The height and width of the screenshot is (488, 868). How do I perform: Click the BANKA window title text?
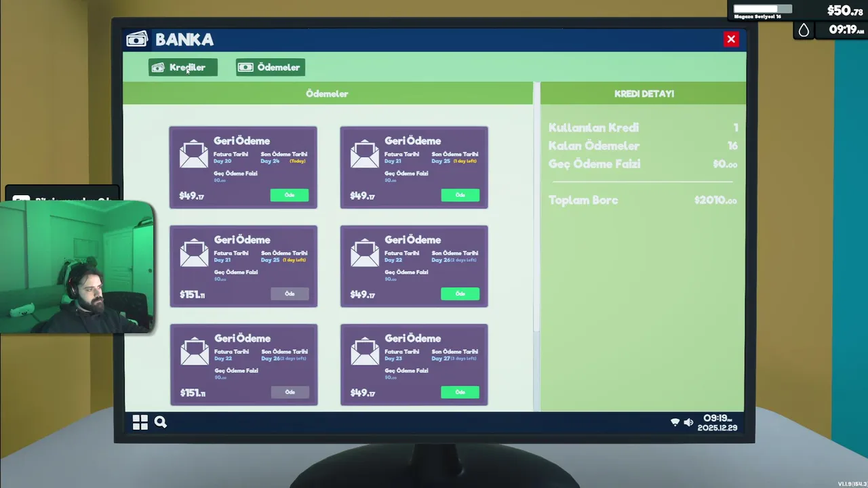pyautogui.click(x=184, y=39)
